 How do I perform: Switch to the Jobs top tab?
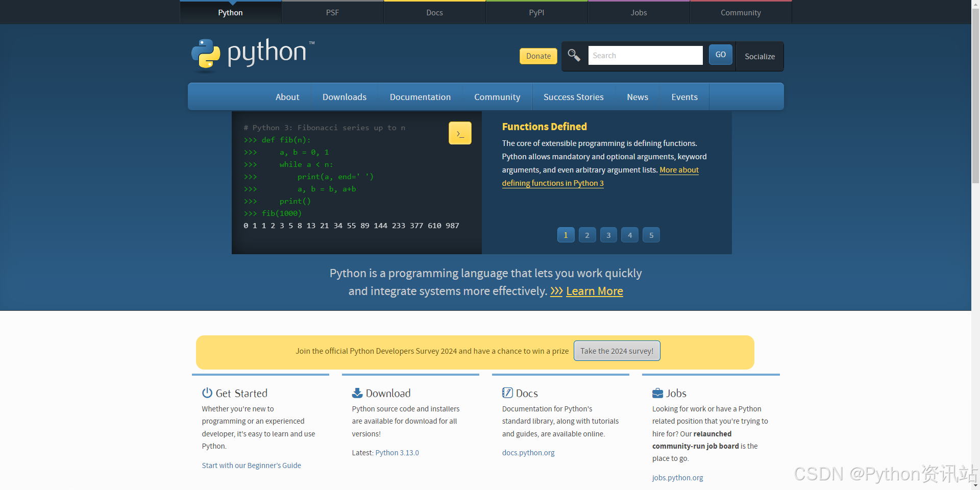pos(639,12)
